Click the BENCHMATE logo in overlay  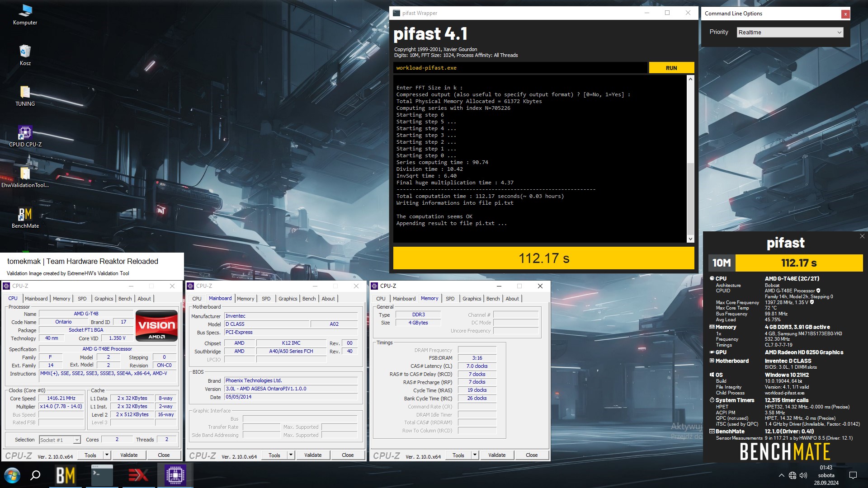click(x=785, y=451)
